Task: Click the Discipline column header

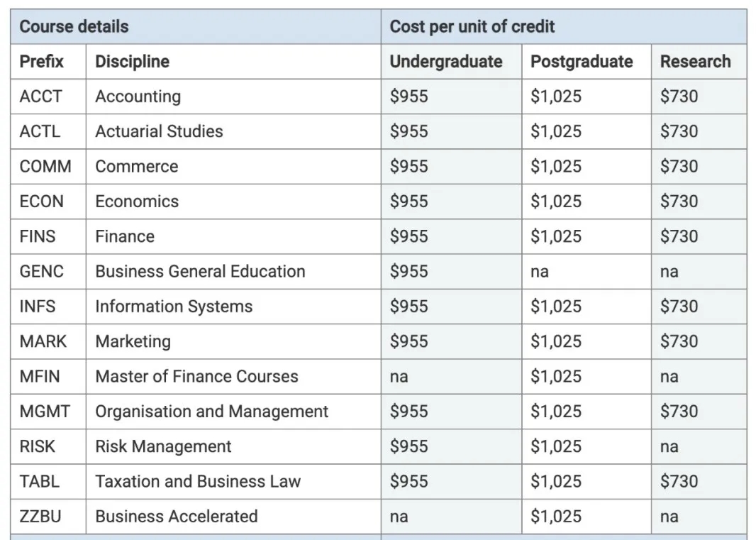Action: [x=233, y=62]
